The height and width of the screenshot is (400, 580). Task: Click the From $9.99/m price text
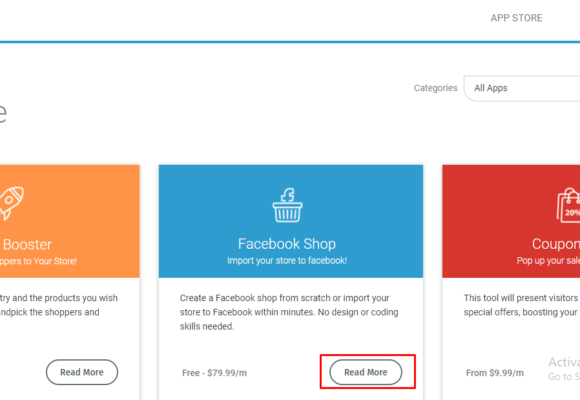coord(495,373)
